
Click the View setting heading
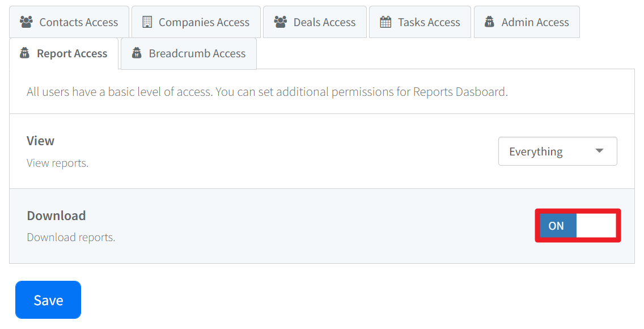click(41, 141)
